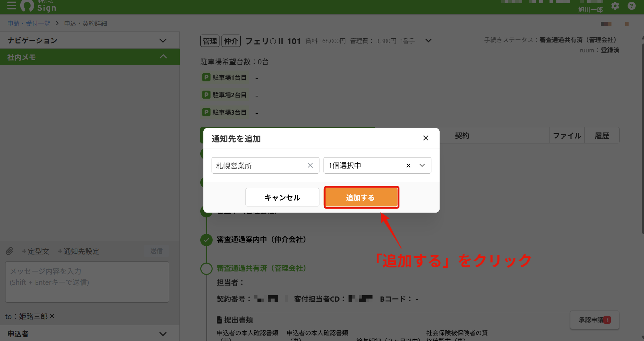Click the 札幌営業所 combo field
Viewport: 644px width, 341px height.
tap(265, 165)
